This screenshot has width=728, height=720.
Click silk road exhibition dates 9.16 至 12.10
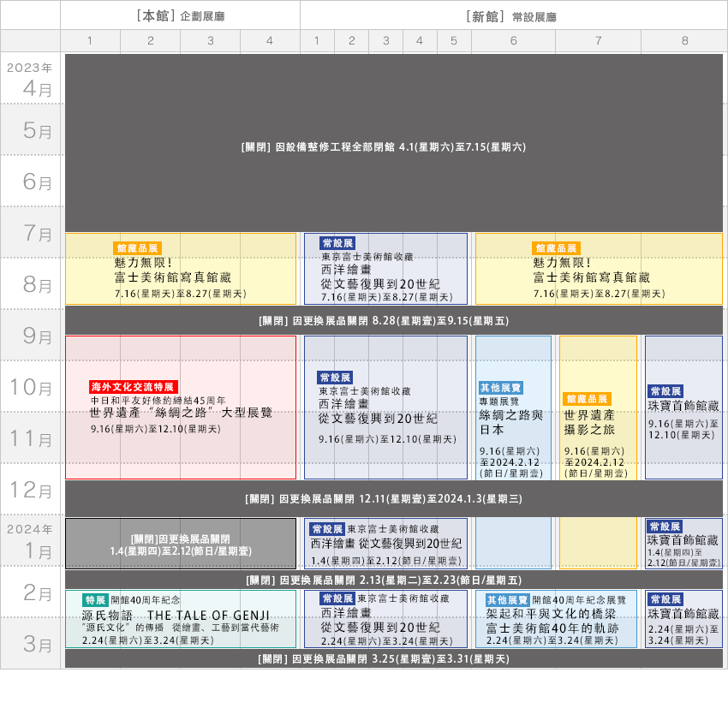(x=156, y=429)
